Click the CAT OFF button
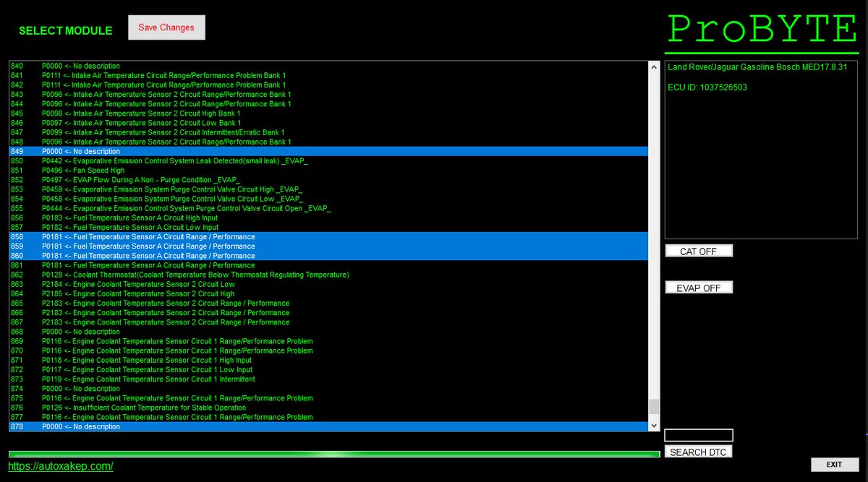Image resolution: width=868 pixels, height=482 pixels. (x=699, y=251)
